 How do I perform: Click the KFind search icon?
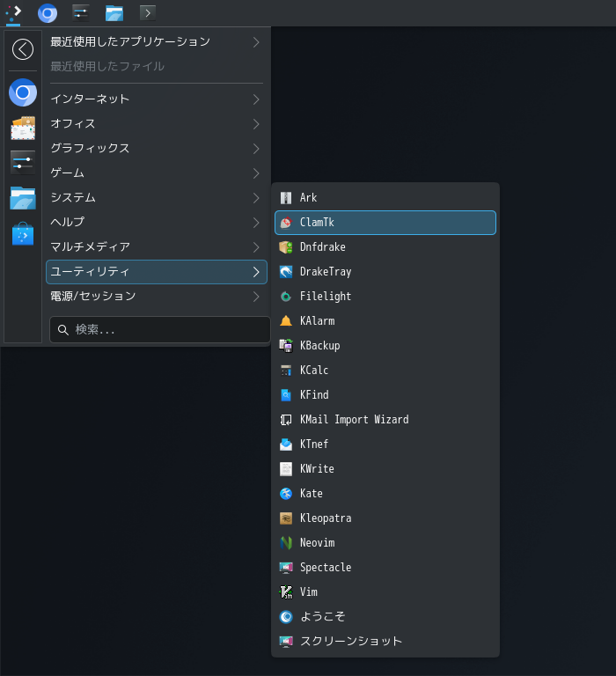286,395
